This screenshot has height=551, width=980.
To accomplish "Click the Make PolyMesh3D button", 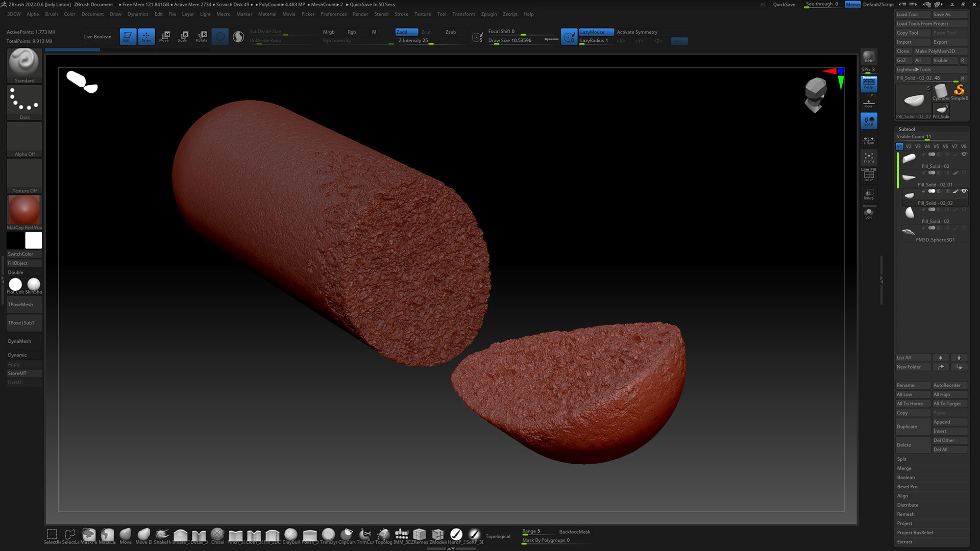I will tap(935, 51).
